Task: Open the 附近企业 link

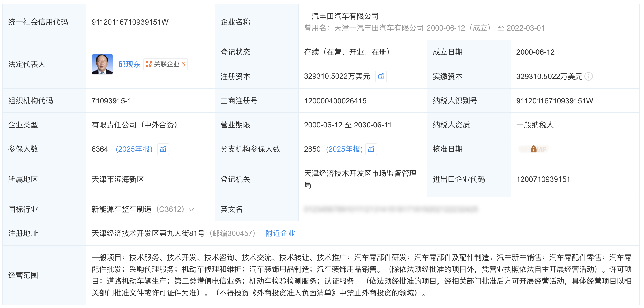Action: (280, 234)
